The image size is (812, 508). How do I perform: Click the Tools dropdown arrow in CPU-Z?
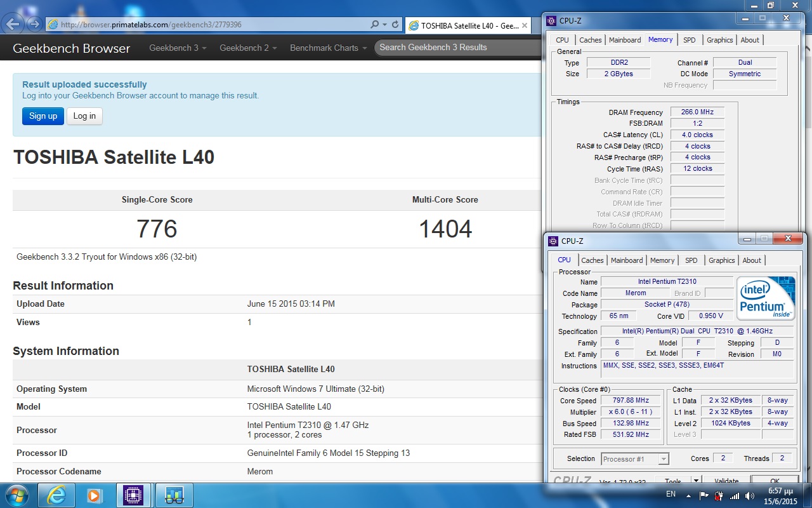point(696,481)
